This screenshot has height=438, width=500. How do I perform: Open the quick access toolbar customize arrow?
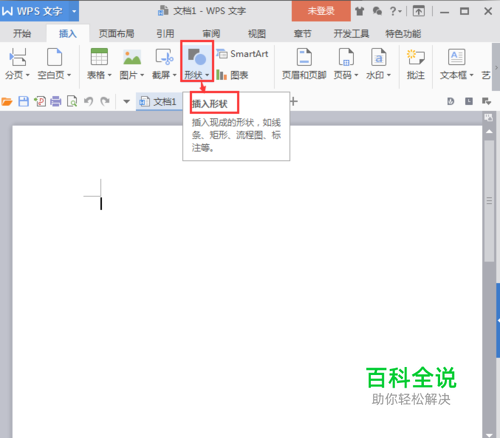point(126,101)
